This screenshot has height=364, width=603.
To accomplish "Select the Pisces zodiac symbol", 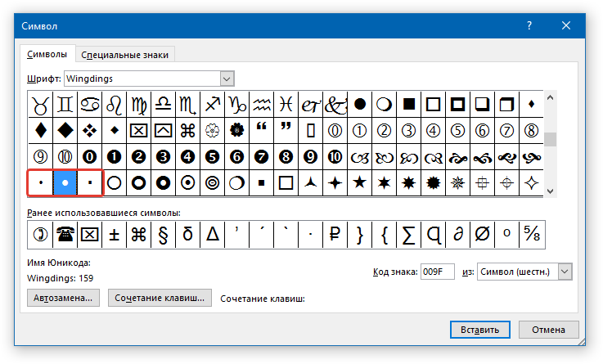I will coord(286,105).
